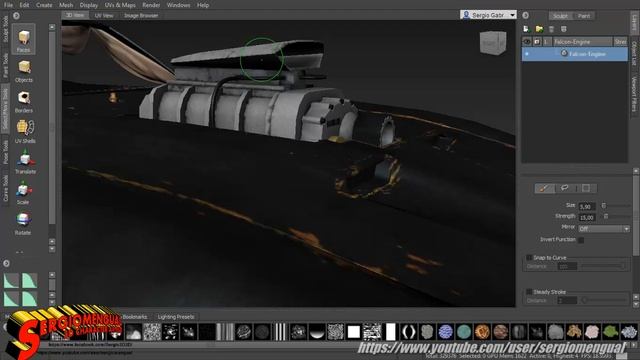640x360 pixels.
Task: Enable the Steady Stroke checkbox
Action: [529, 292]
